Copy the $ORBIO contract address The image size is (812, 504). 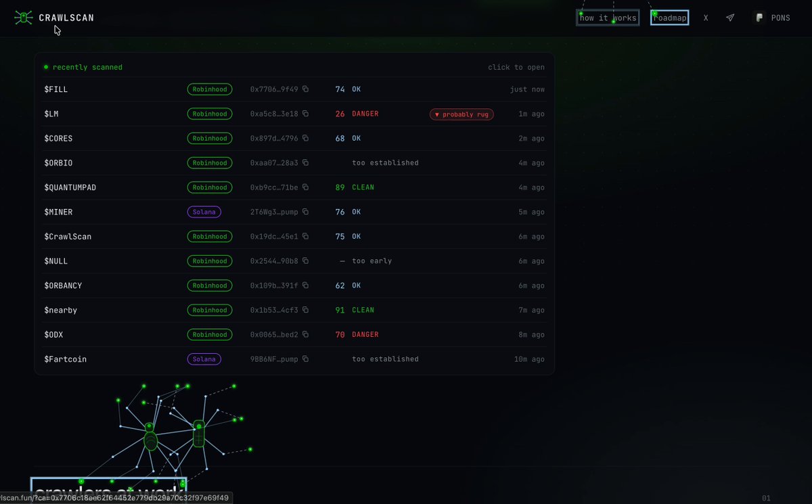pos(305,163)
